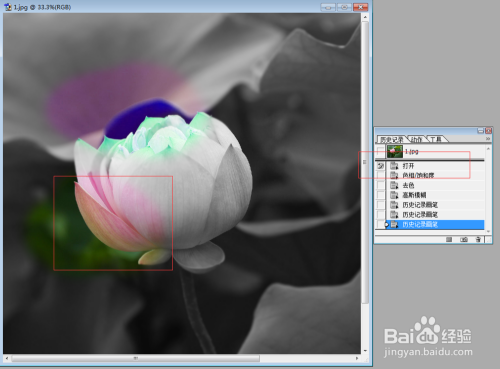The image size is (500, 369).
Task: Set history brush source to 1.jpg snapshot
Action: click(381, 152)
